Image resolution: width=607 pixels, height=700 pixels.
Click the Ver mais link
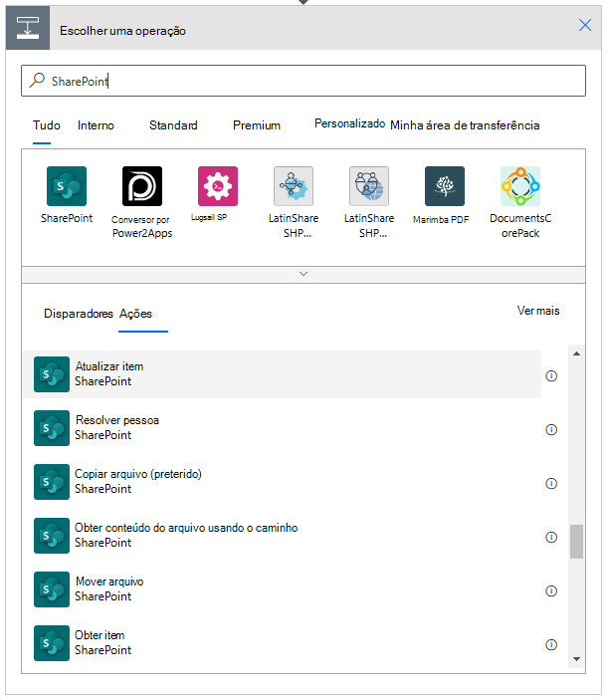pyautogui.click(x=538, y=311)
